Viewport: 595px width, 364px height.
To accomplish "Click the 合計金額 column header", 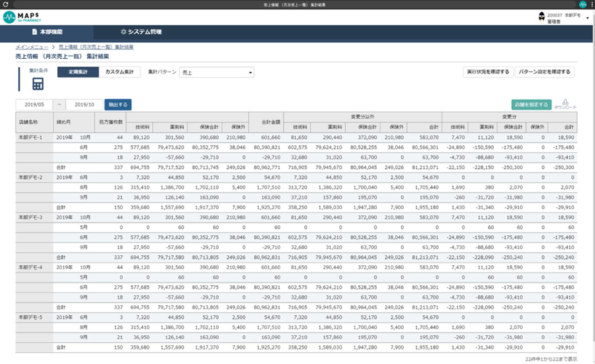I will click(266, 122).
